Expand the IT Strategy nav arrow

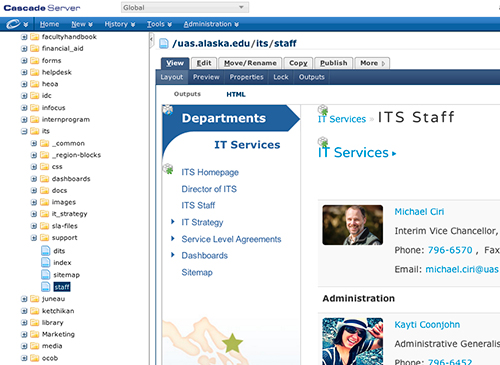173,222
